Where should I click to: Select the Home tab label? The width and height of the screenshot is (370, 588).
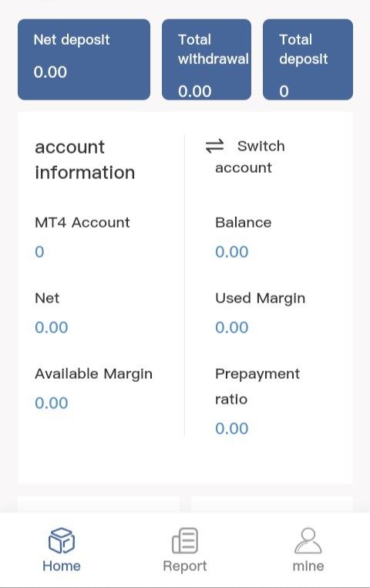click(x=62, y=566)
